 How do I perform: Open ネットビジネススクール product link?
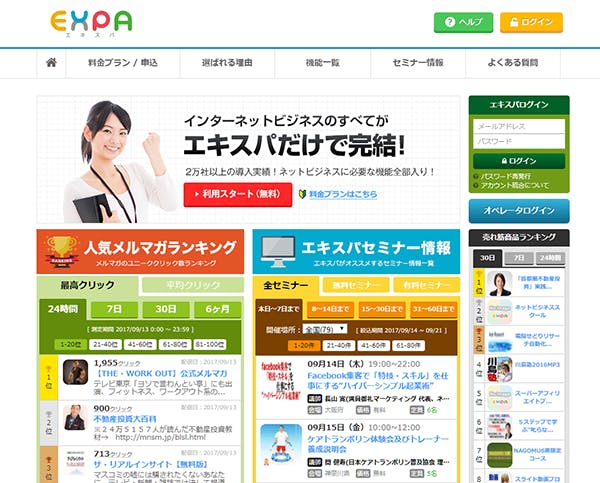pos(538,312)
